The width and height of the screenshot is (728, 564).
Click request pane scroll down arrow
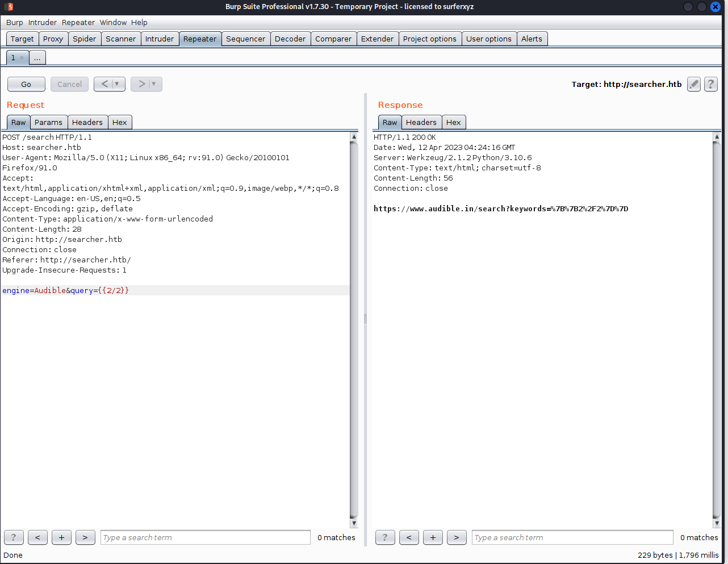coord(354,523)
